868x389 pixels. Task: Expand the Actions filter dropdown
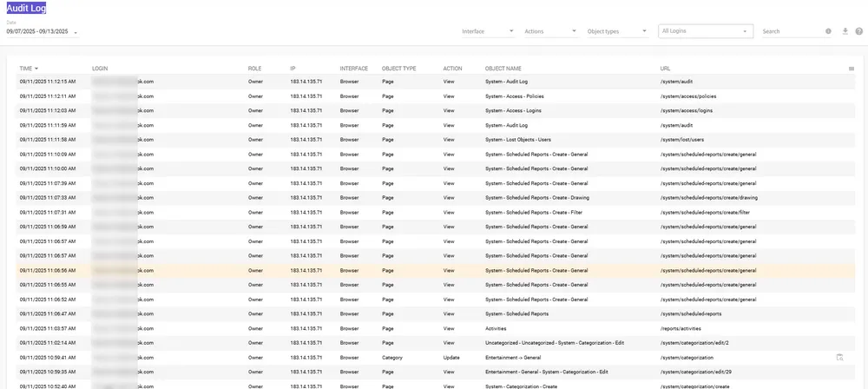(x=551, y=31)
